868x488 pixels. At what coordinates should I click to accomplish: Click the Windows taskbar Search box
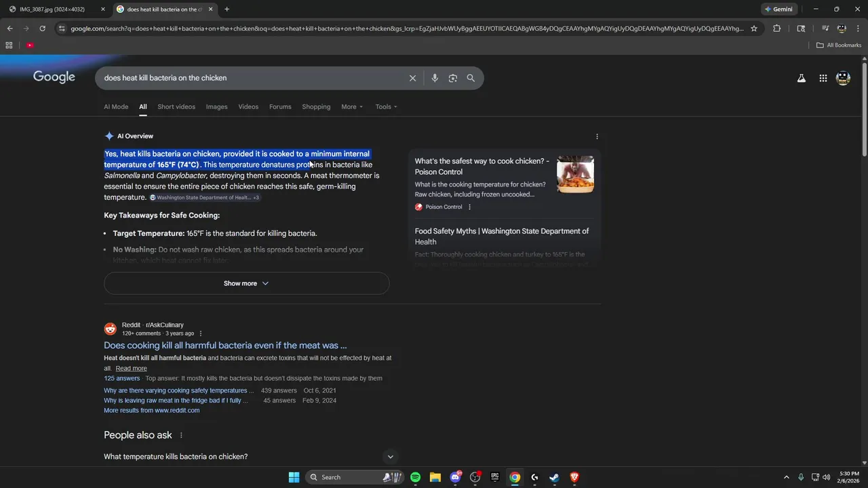click(355, 477)
